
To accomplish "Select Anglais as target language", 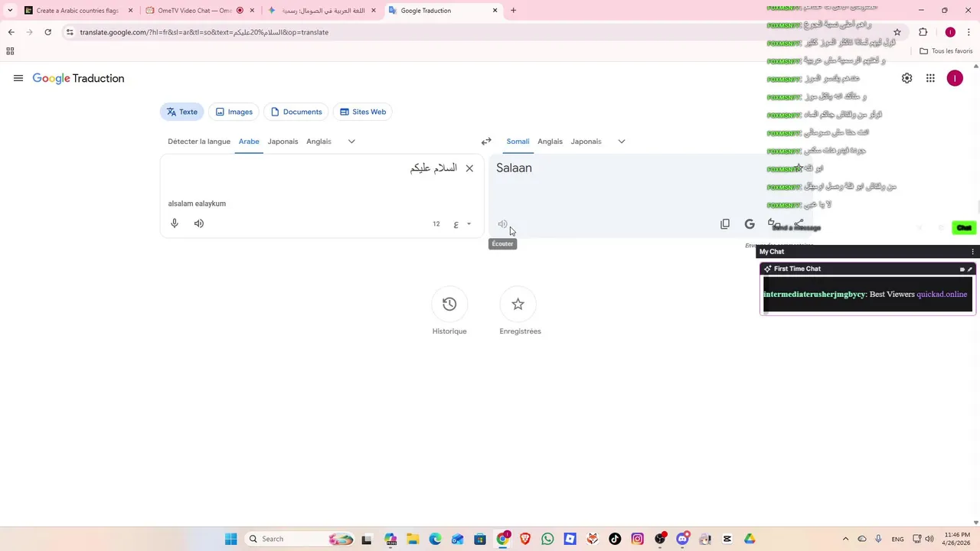I will (x=550, y=142).
